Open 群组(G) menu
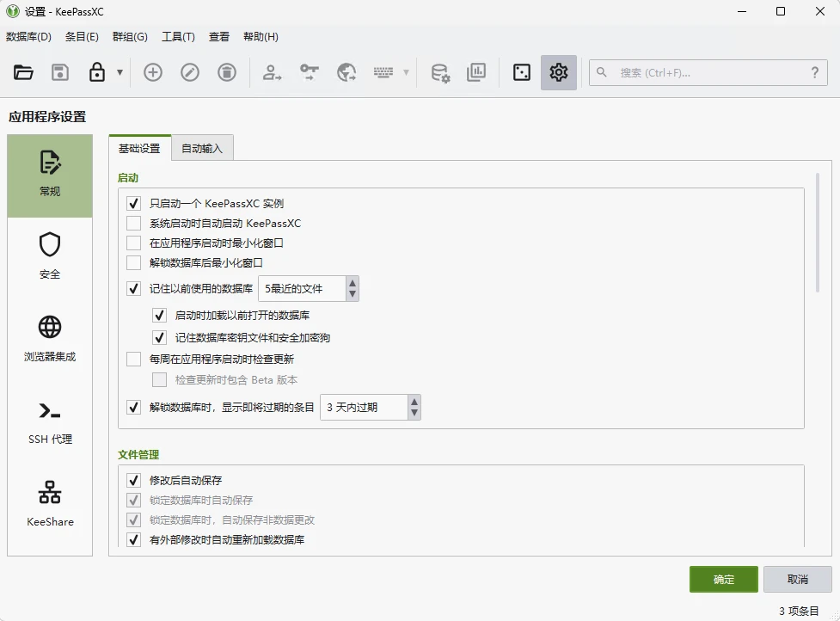 pos(130,36)
